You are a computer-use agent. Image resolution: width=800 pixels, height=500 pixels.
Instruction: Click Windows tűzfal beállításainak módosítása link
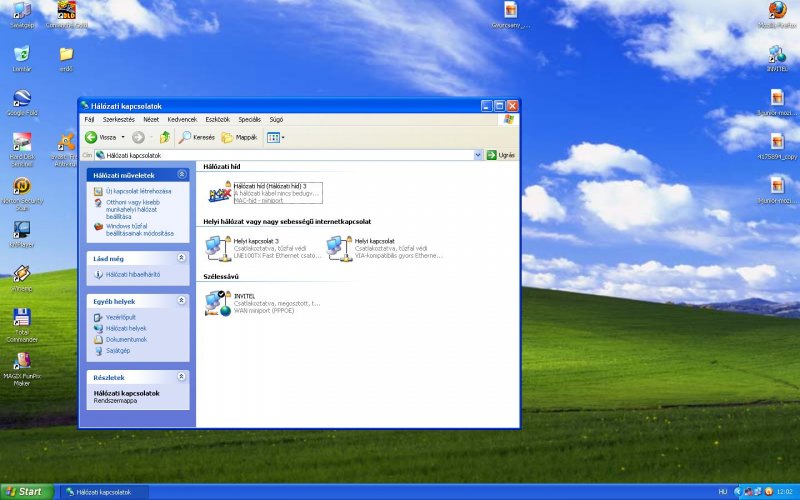(139, 230)
